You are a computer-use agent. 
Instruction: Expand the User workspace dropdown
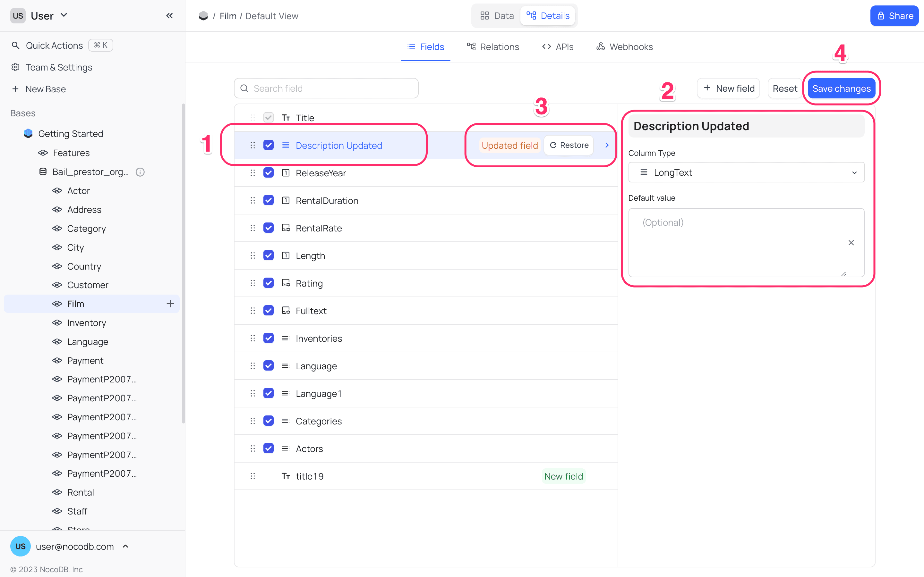64,15
